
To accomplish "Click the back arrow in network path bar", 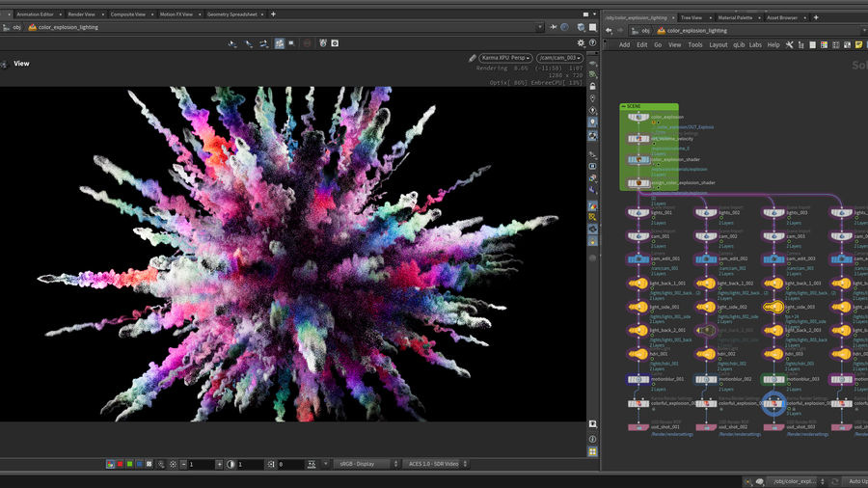I will click(x=609, y=30).
